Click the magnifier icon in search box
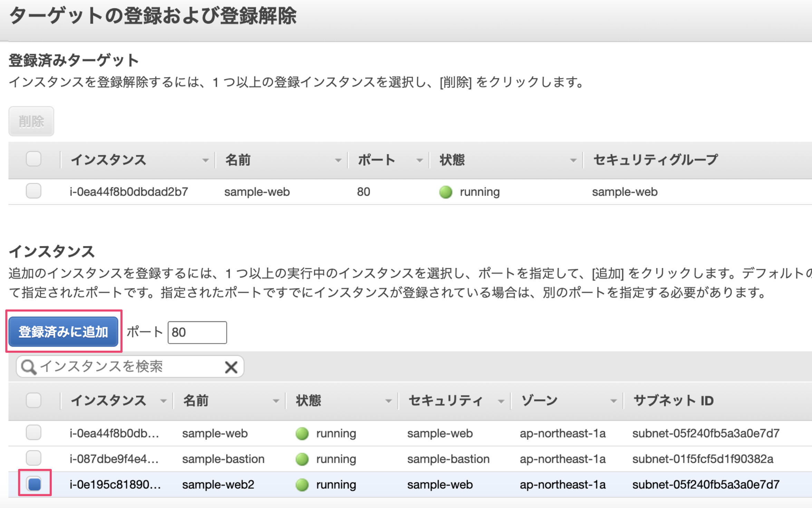This screenshot has height=508, width=812. coord(28,367)
